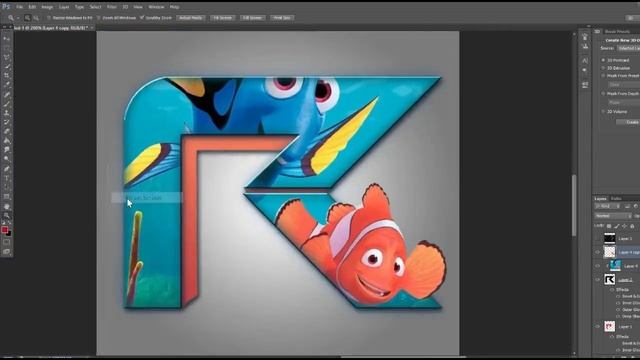This screenshot has height=360, width=640.
Task: Select the 3D Extrusion radio button
Action: (603, 68)
